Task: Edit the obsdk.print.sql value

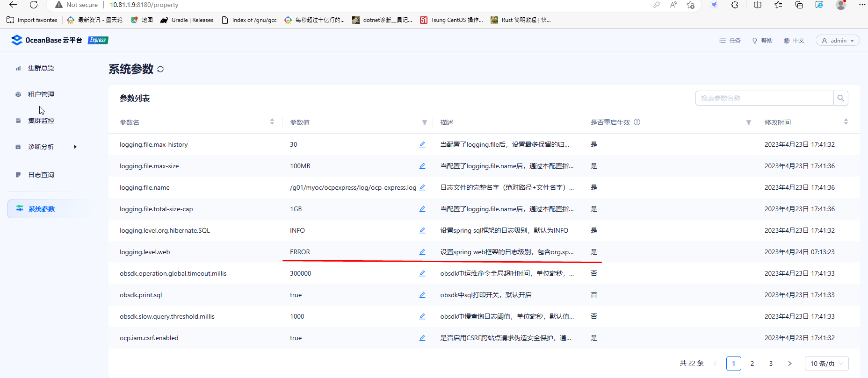Action: pos(422,295)
